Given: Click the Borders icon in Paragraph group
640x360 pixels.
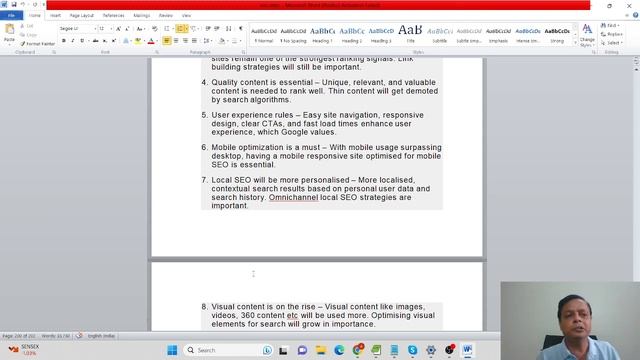Looking at the screenshot, I should 234,41.
